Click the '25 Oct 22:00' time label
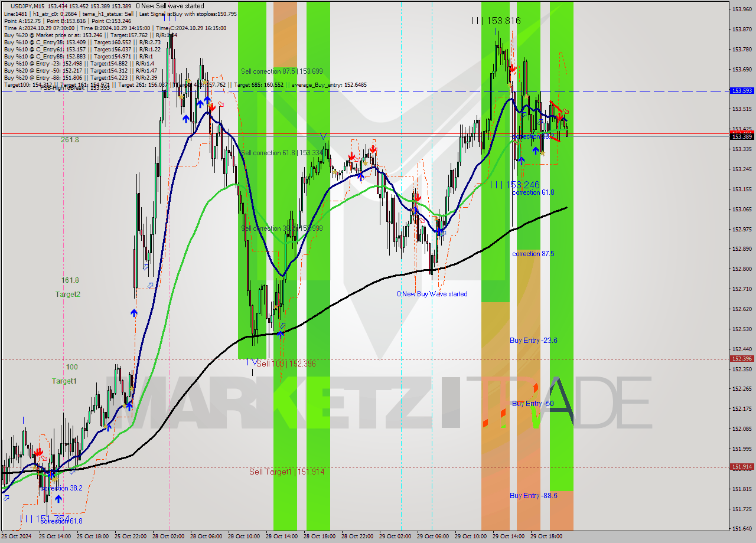Viewport: 756px width, 543px height. (132, 537)
